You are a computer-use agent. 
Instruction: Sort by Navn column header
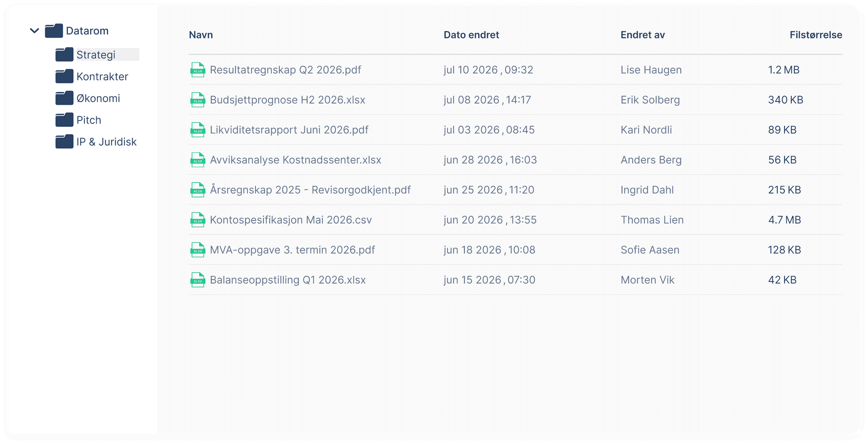(201, 35)
